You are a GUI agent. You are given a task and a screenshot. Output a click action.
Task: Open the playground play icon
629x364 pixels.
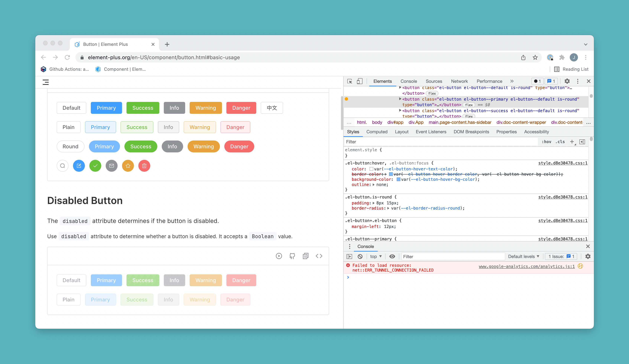[279, 256]
